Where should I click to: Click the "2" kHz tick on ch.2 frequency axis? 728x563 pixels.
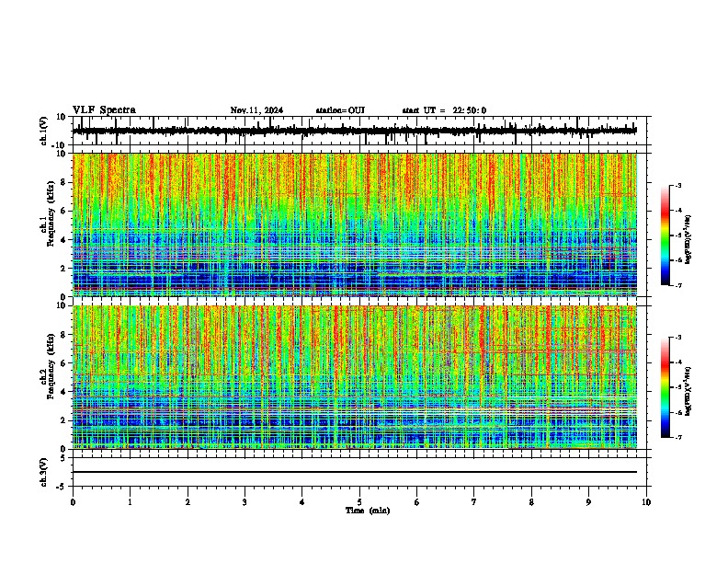(x=64, y=420)
